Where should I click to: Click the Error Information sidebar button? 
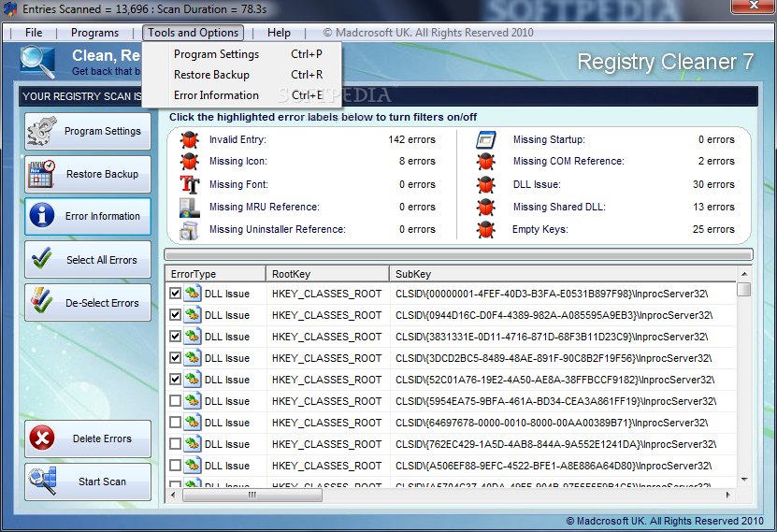(x=88, y=217)
